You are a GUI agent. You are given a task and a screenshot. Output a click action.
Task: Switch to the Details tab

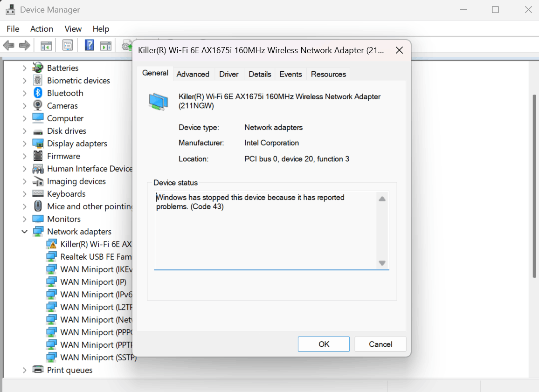click(x=260, y=74)
